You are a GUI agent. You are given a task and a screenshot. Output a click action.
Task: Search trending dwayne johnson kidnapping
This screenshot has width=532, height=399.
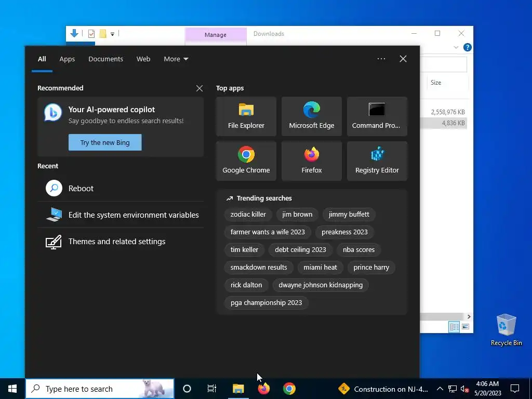[x=321, y=285]
